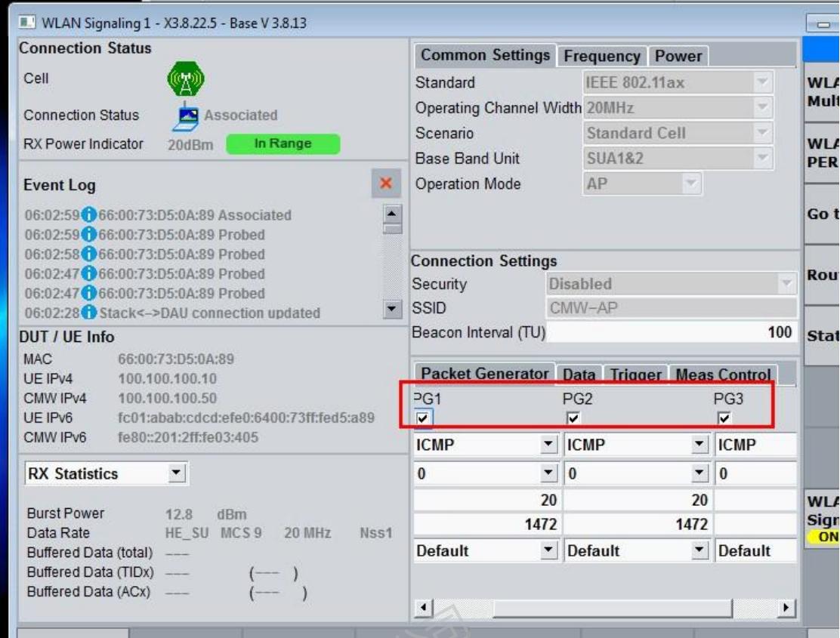
Task: Click info icon of Stack DAU connection entry
Action: [89, 313]
